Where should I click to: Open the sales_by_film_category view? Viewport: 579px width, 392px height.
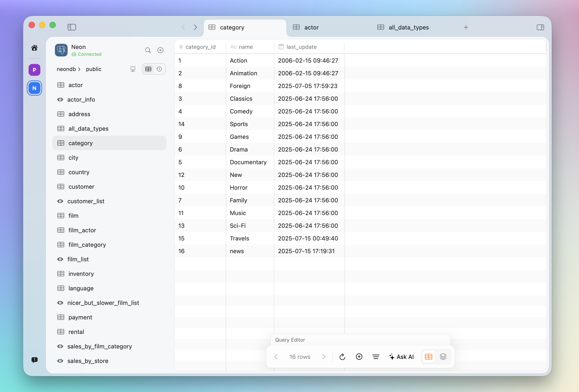point(109,346)
